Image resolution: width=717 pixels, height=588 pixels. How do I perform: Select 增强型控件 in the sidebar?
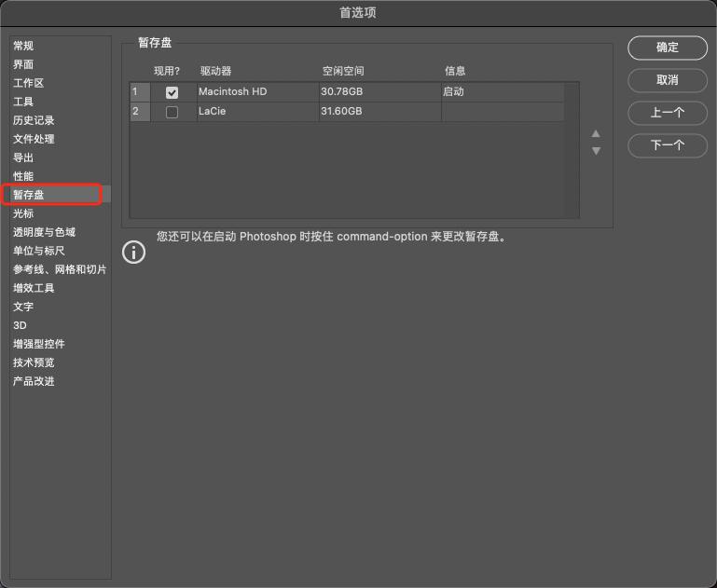39,344
